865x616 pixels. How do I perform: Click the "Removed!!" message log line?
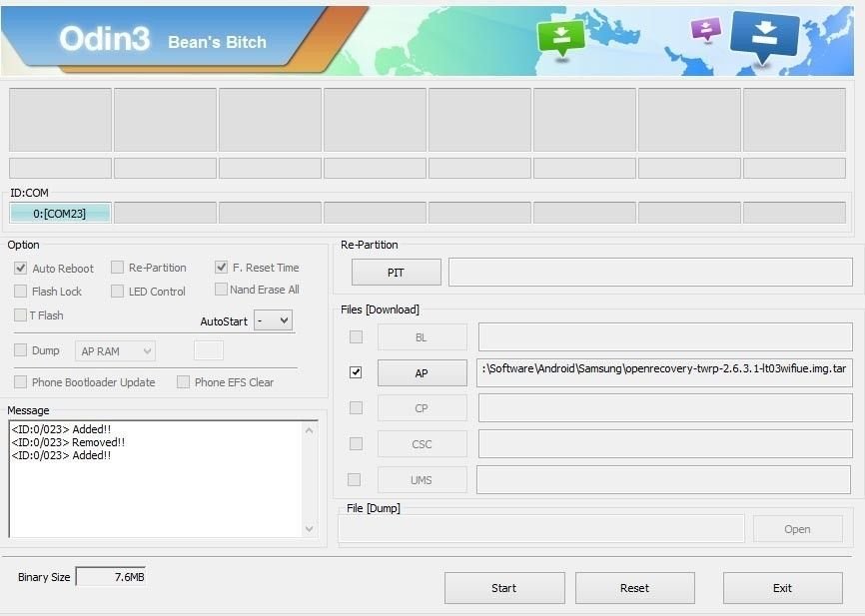click(68, 442)
